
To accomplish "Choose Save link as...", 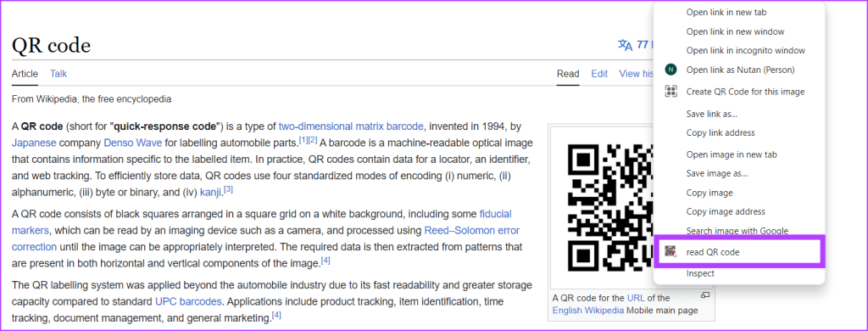I will click(711, 114).
